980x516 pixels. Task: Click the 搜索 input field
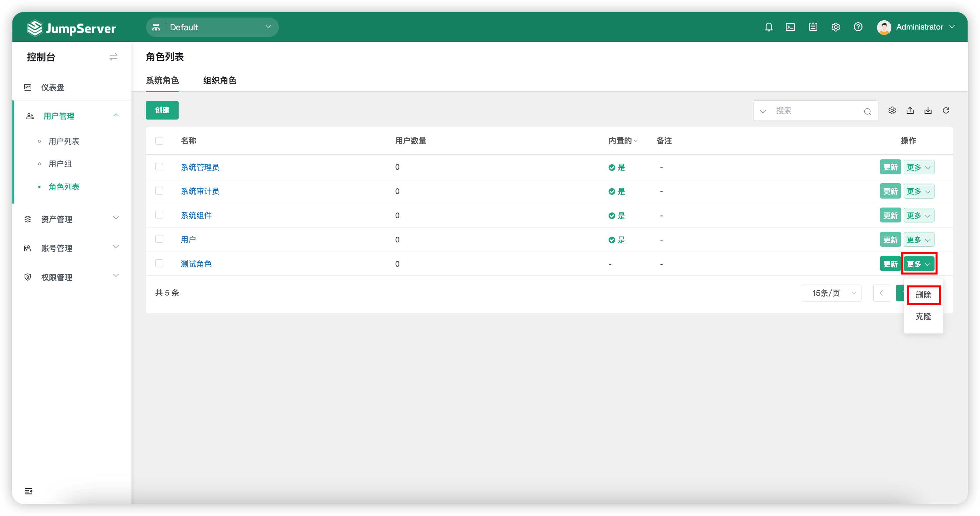(816, 111)
